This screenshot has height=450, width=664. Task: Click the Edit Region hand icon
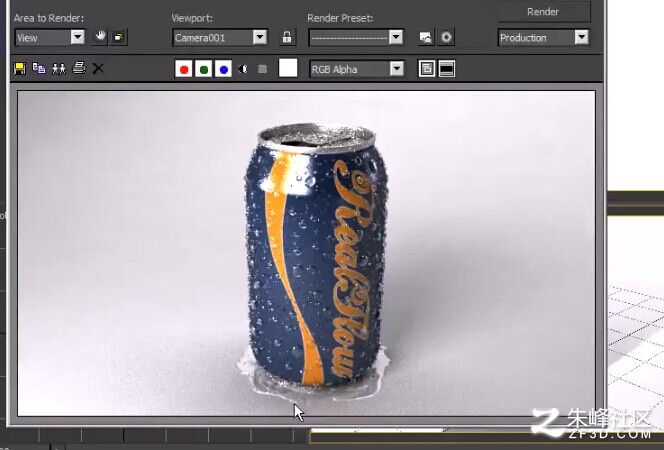pos(100,37)
